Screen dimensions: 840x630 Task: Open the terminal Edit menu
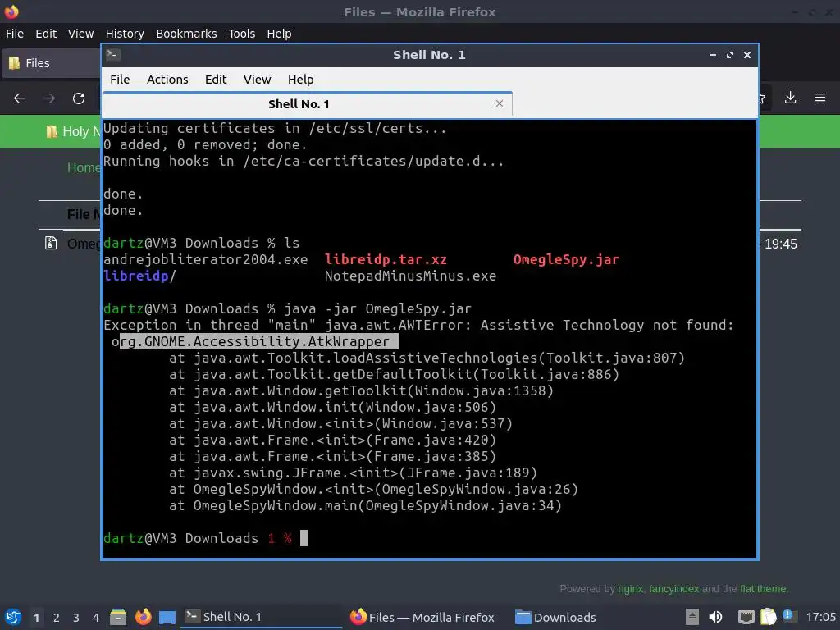click(x=216, y=80)
